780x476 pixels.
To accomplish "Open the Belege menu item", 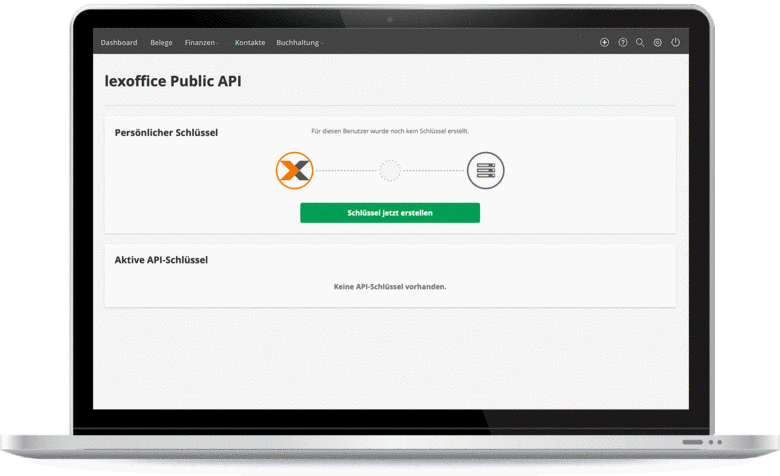I will [161, 43].
